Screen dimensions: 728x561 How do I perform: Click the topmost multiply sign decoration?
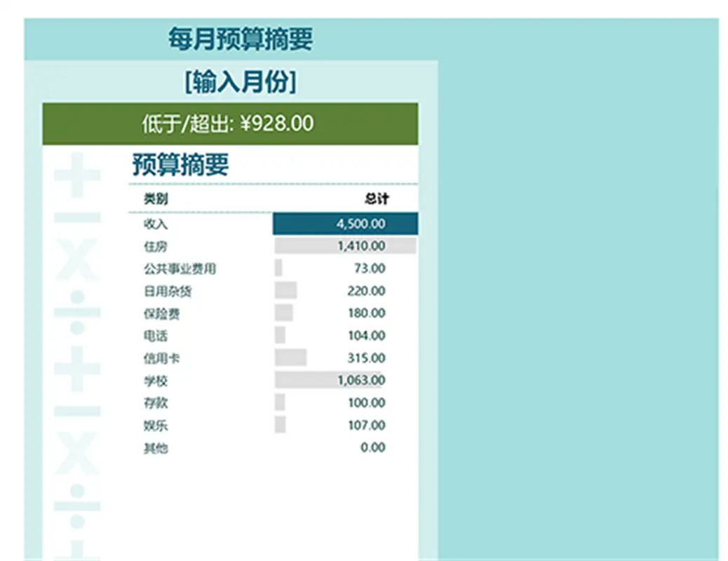(x=77, y=259)
